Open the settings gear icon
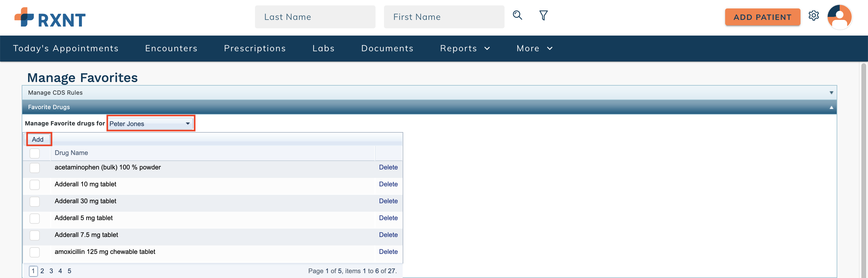The image size is (868, 278). tap(813, 15)
